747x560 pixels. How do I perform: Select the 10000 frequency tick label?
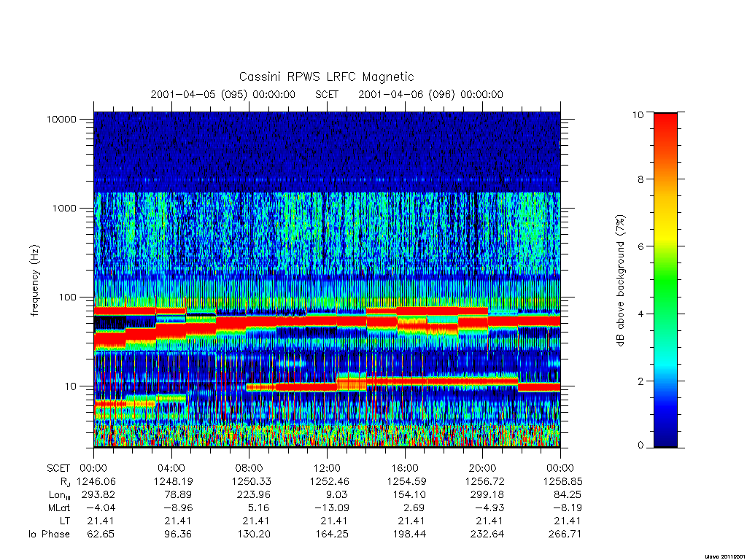pos(61,119)
